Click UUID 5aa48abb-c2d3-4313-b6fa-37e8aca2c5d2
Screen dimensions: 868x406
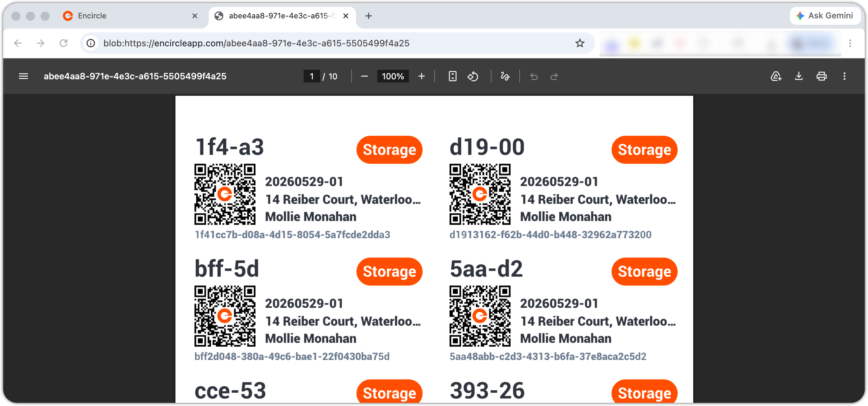click(x=548, y=357)
